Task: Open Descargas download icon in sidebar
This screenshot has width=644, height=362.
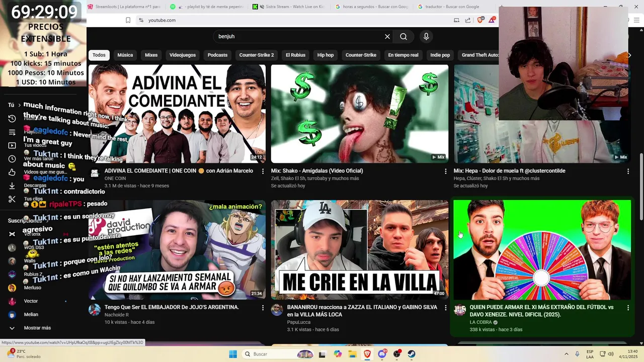Action: click(x=12, y=186)
